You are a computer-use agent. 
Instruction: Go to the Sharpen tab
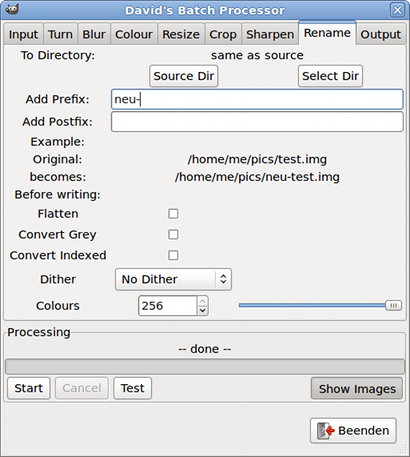point(270,34)
